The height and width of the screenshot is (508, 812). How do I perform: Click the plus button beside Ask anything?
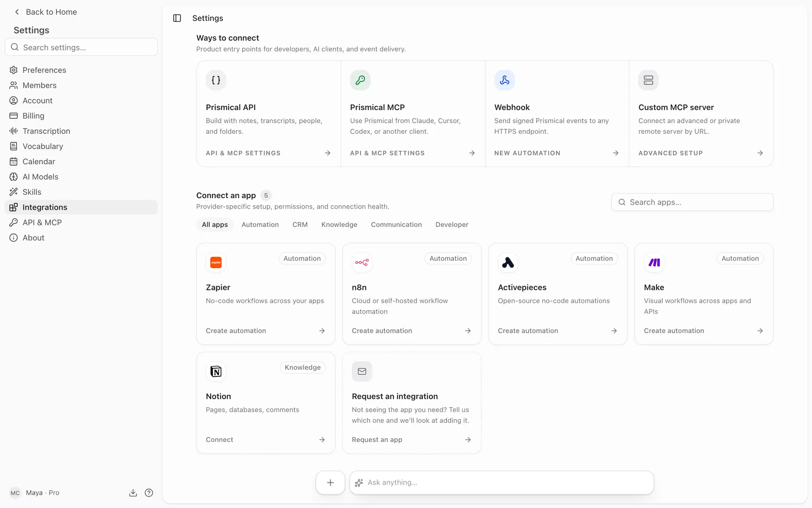point(330,483)
